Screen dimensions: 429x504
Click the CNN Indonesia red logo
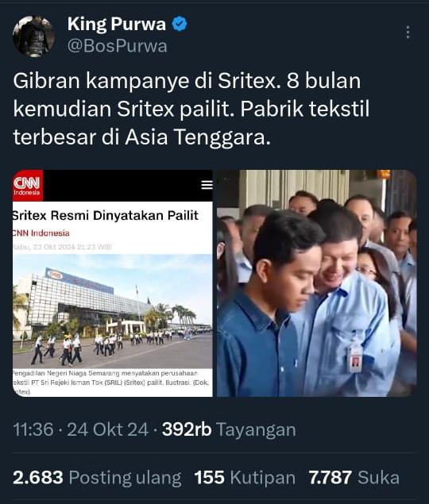pos(27,186)
